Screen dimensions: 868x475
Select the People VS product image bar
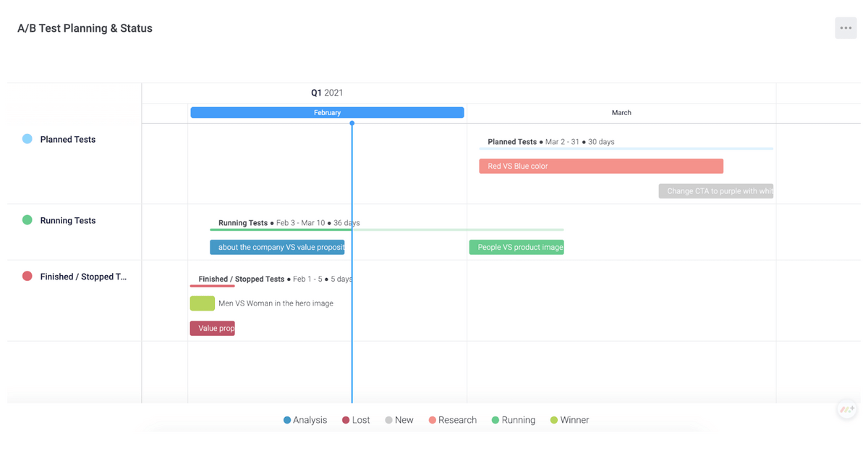[x=516, y=248]
